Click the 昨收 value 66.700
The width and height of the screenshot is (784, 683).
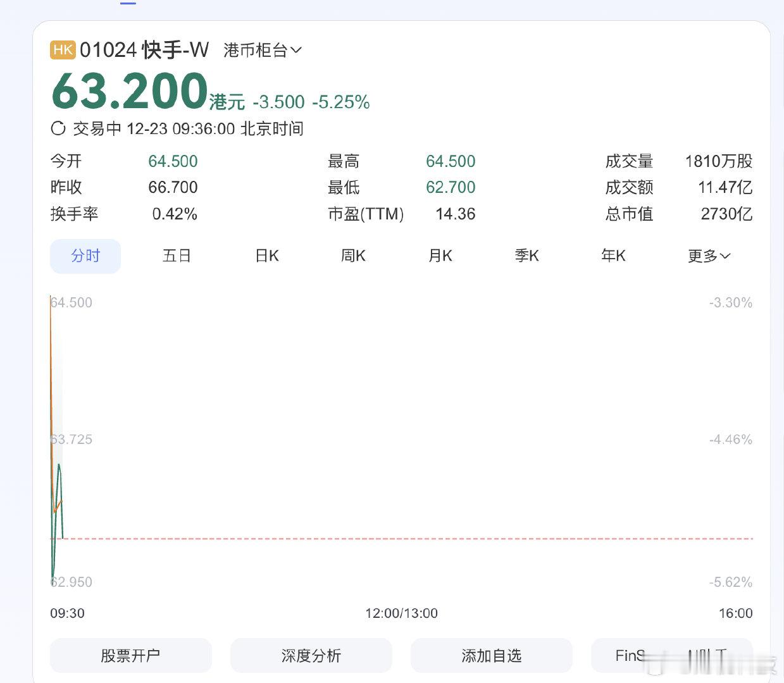click(x=173, y=188)
